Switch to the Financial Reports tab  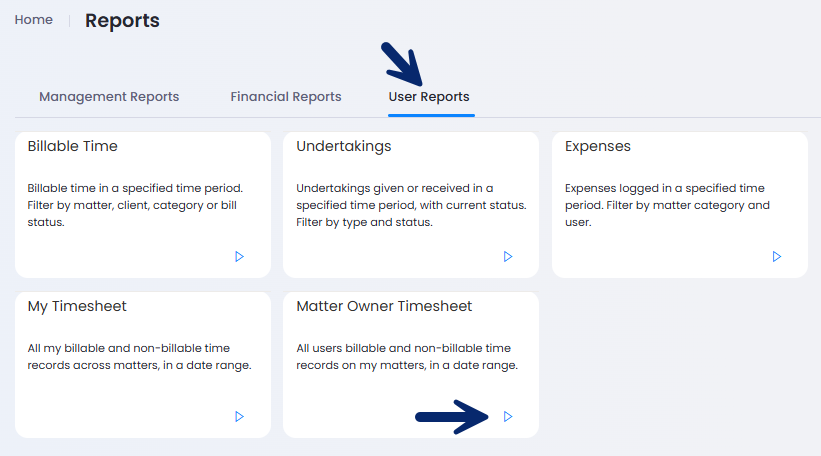coord(286,97)
